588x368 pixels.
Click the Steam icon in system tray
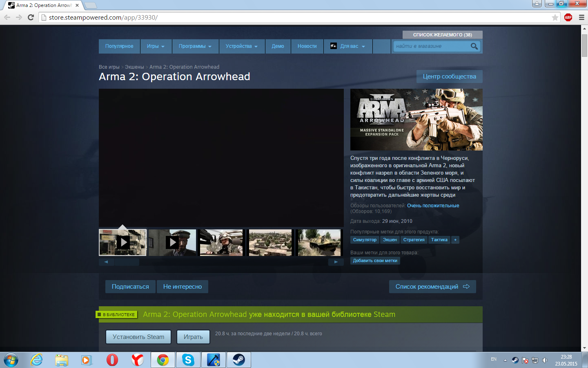coord(515,360)
